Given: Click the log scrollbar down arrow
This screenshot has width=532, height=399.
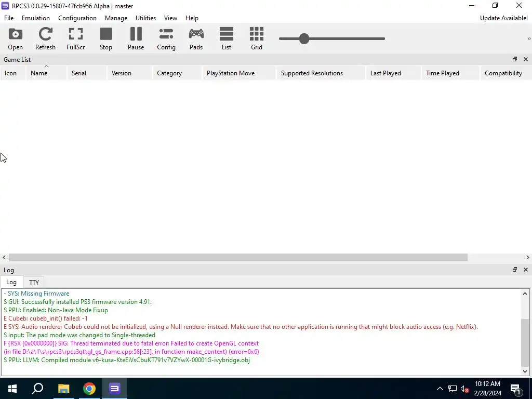Looking at the screenshot, I should pyautogui.click(x=525, y=371).
